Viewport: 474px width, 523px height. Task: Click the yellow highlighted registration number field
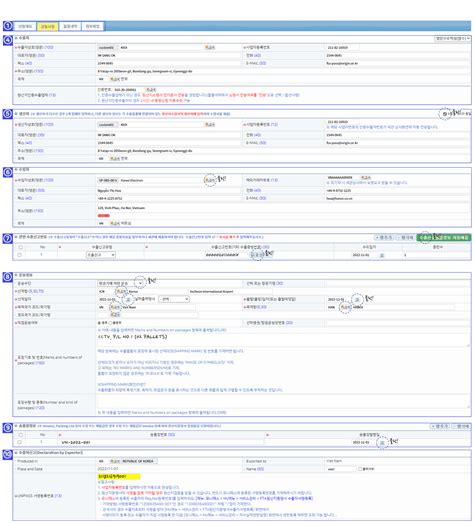(x=119, y=476)
